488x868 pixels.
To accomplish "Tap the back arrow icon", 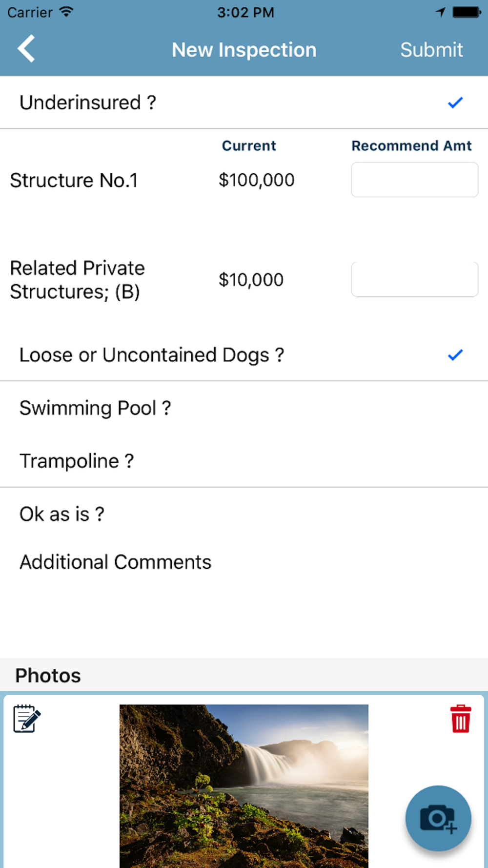I will coord(26,49).
